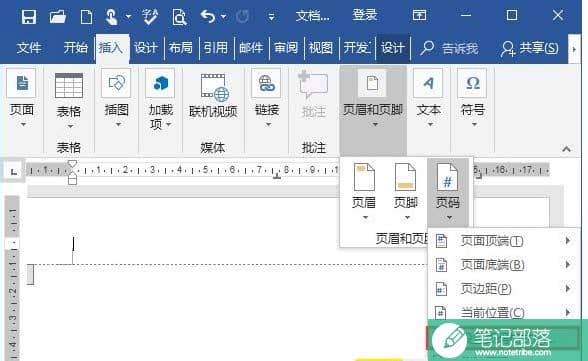This screenshot has width=588, height=361.
Task: Click the vertical ruler on the left
Action: click(13, 277)
